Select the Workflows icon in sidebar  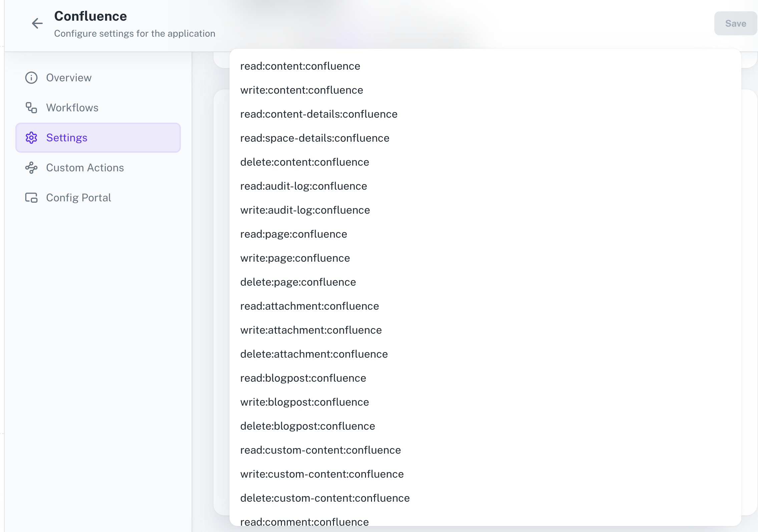click(x=31, y=108)
